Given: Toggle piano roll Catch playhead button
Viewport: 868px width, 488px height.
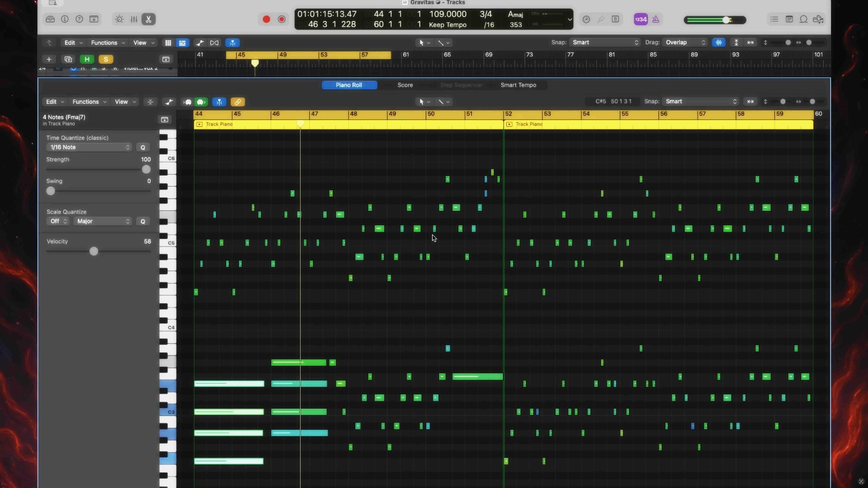Looking at the screenshot, I should point(219,102).
